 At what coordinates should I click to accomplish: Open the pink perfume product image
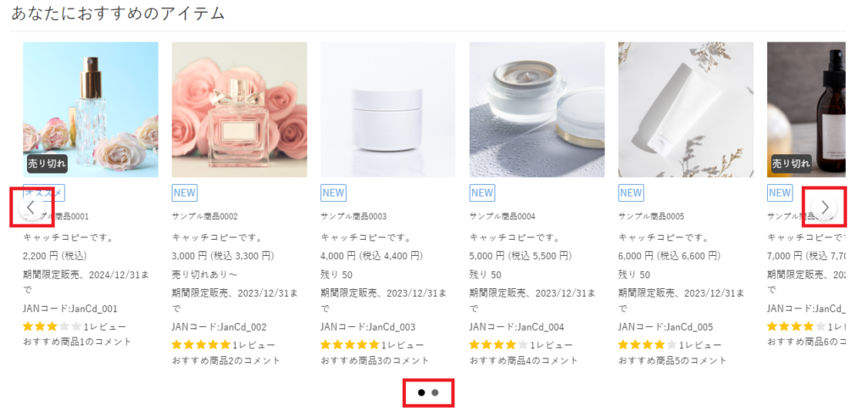tap(239, 108)
